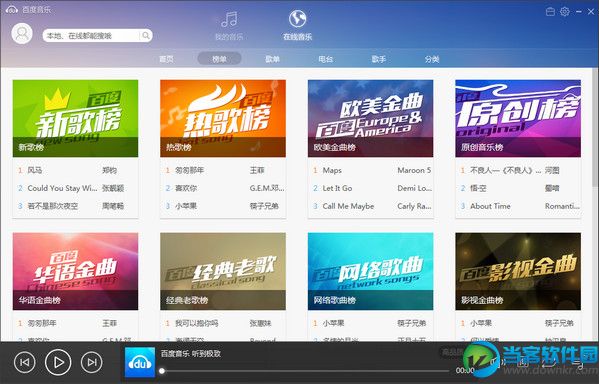Click the skin/box icon beside the settings gear

point(550,11)
